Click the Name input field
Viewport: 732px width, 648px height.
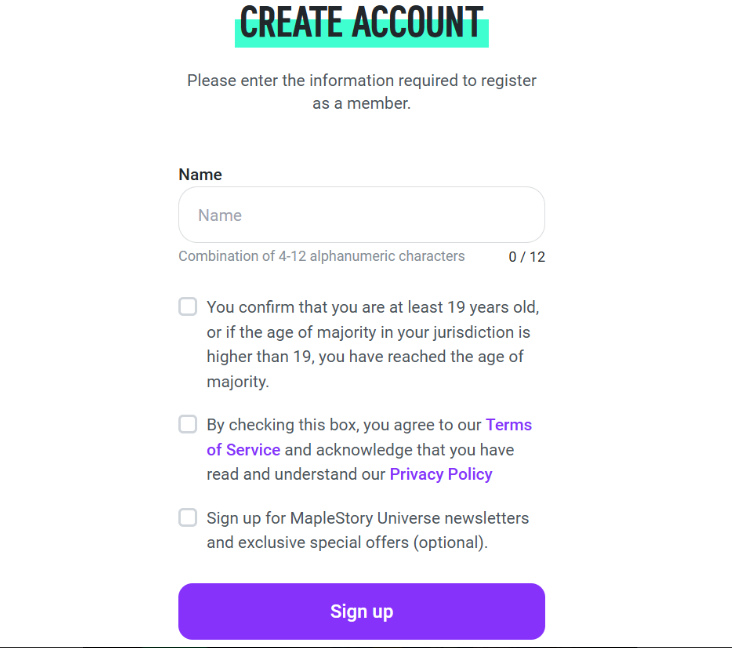coord(361,215)
